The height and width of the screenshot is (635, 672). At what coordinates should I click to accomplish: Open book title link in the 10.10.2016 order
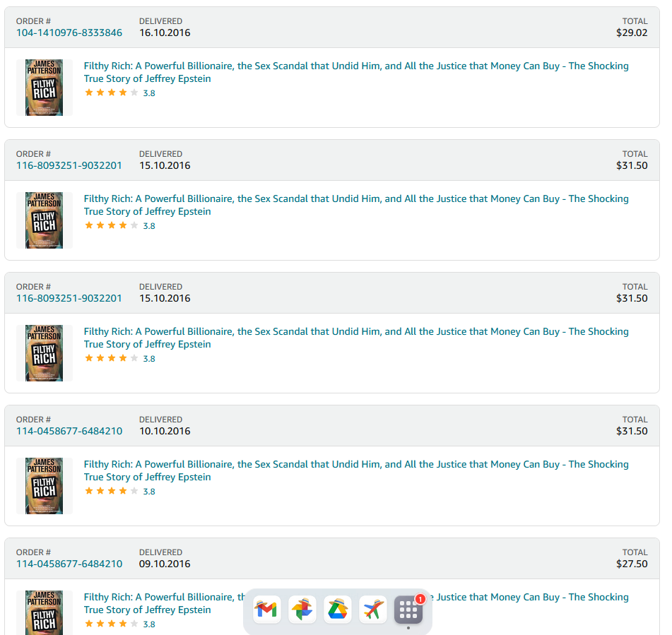point(356,470)
